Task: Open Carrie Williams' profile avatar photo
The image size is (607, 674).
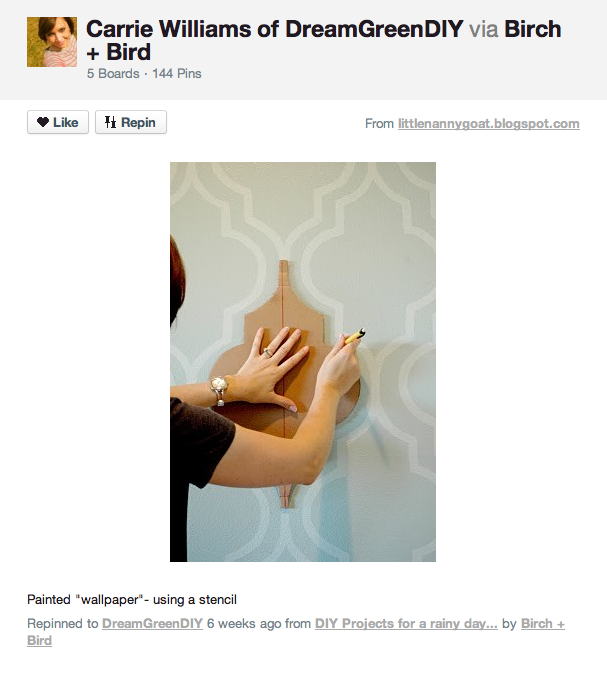Action: pyautogui.click(x=52, y=42)
